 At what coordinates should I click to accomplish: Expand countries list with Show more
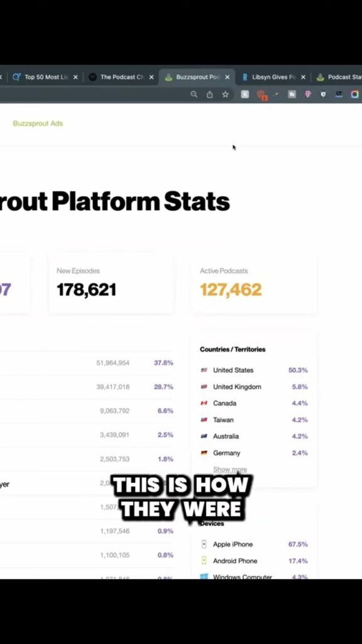(230, 469)
